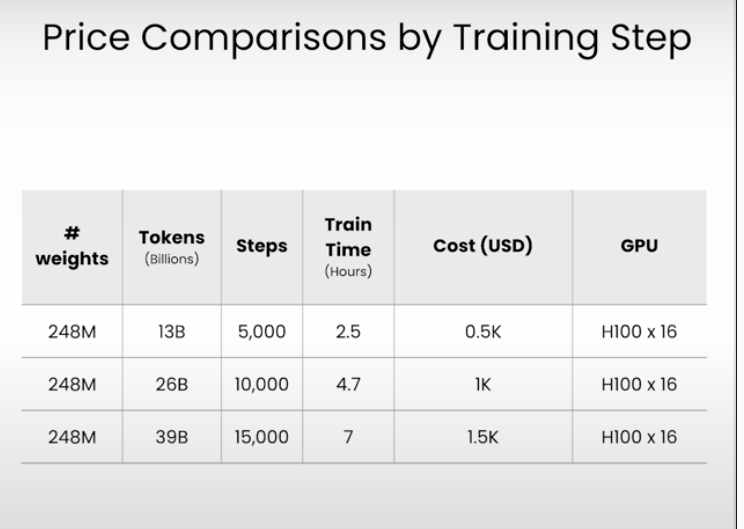The width and height of the screenshot is (744, 529).
Task: Click the '1.5K' cost cell
Action: (483, 437)
